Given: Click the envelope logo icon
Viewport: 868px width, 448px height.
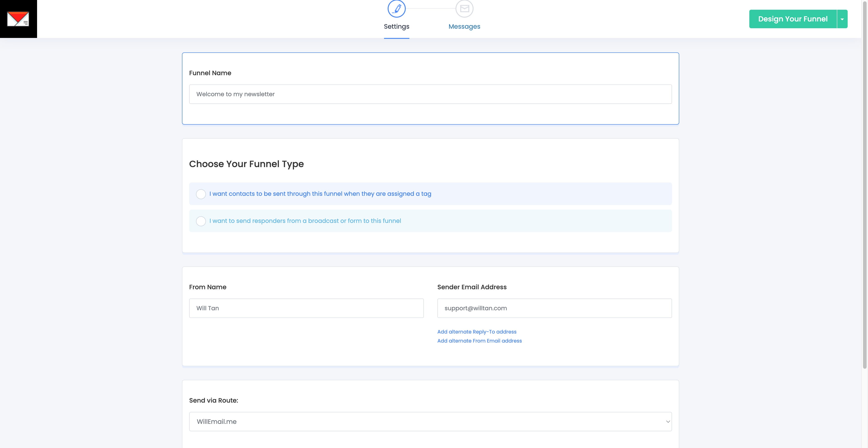Looking at the screenshot, I should coord(18,19).
